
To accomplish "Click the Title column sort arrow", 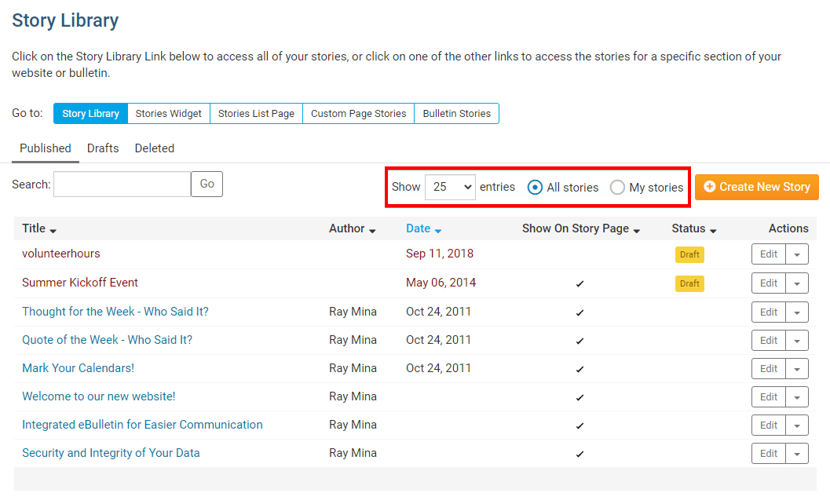I will [x=53, y=230].
